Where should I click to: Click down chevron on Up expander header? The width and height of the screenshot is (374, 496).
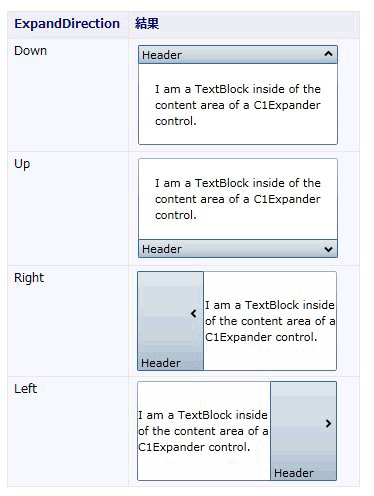pos(328,249)
